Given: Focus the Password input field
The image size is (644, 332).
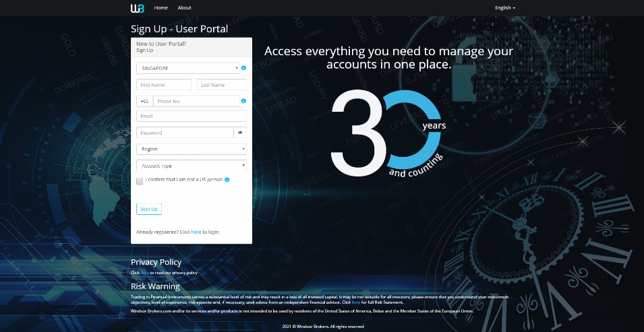Looking at the screenshot, I should click(185, 133).
